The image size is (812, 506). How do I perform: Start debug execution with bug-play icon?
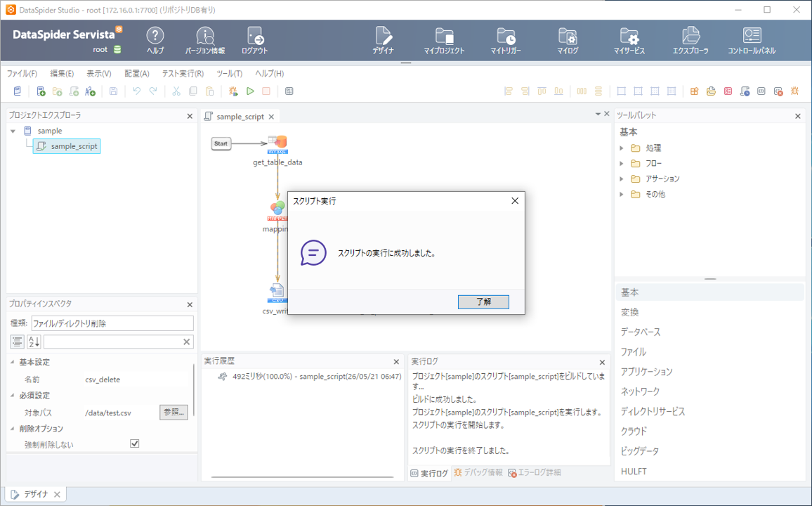coord(233,91)
